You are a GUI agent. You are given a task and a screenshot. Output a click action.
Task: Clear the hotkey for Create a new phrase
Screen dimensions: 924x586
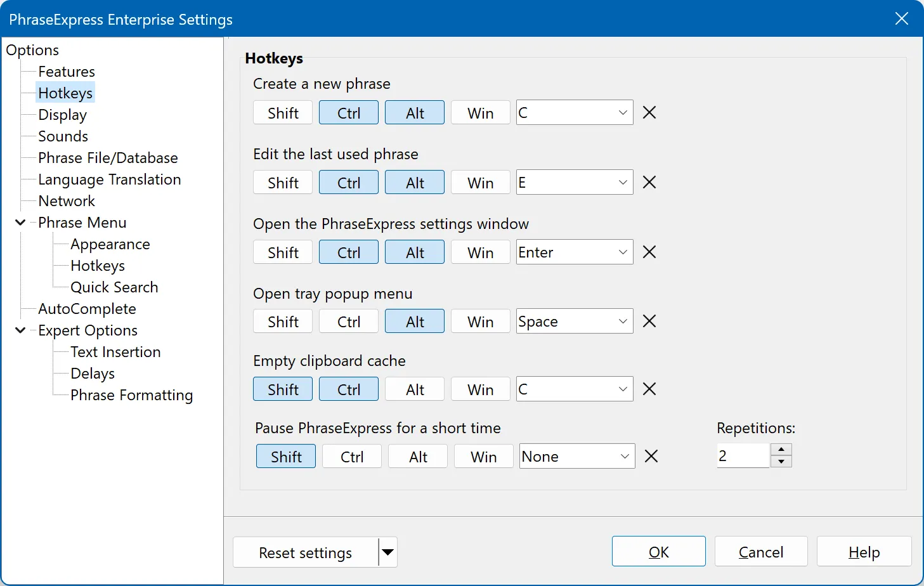649,112
